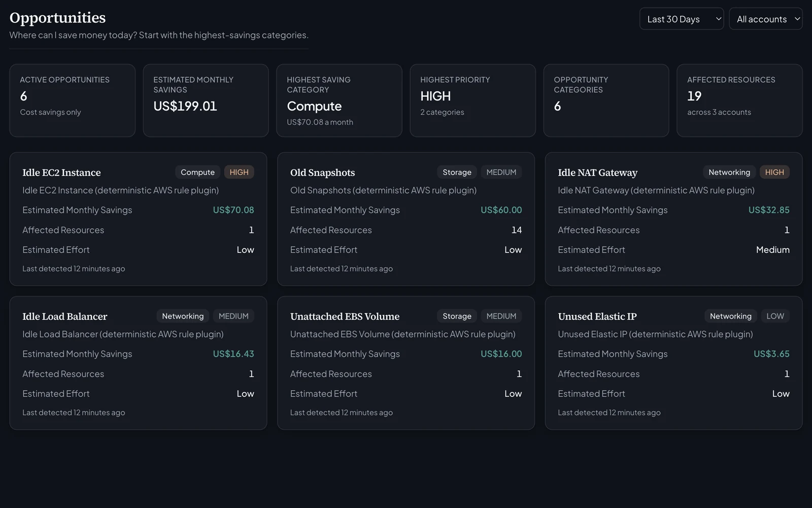The image size is (812, 508).
Task: Select the Unused Elastic IP card title
Action: (597, 316)
